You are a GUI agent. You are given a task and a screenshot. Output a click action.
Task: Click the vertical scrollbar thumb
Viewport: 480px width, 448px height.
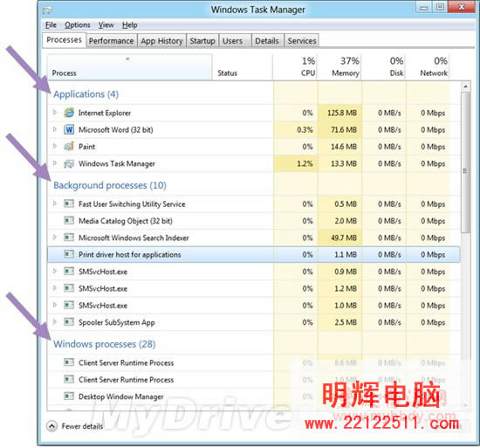(x=465, y=162)
